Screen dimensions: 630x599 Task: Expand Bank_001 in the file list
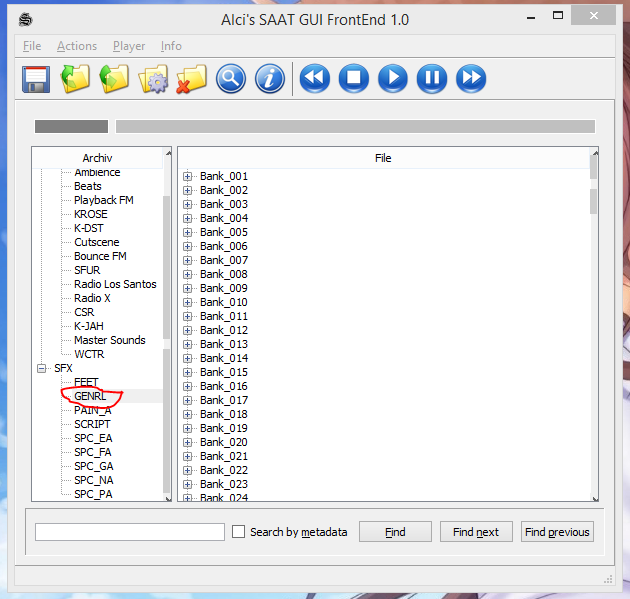pyautogui.click(x=187, y=176)
